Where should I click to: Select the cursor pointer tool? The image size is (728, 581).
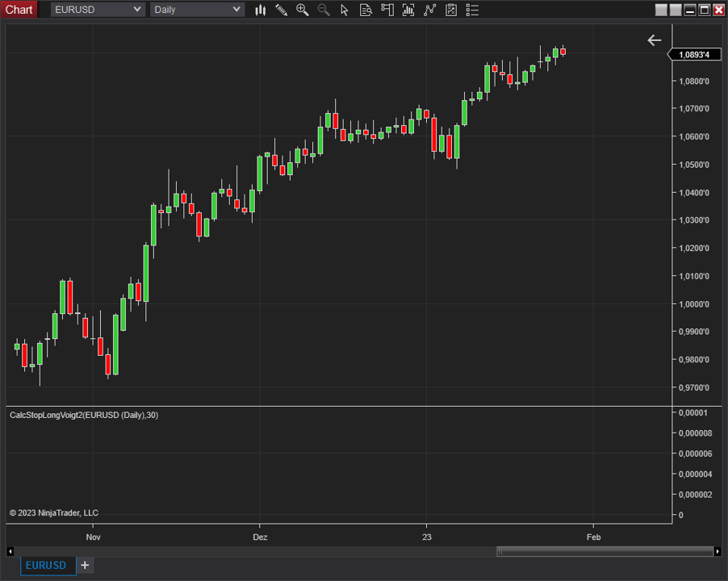coord(345,10)
